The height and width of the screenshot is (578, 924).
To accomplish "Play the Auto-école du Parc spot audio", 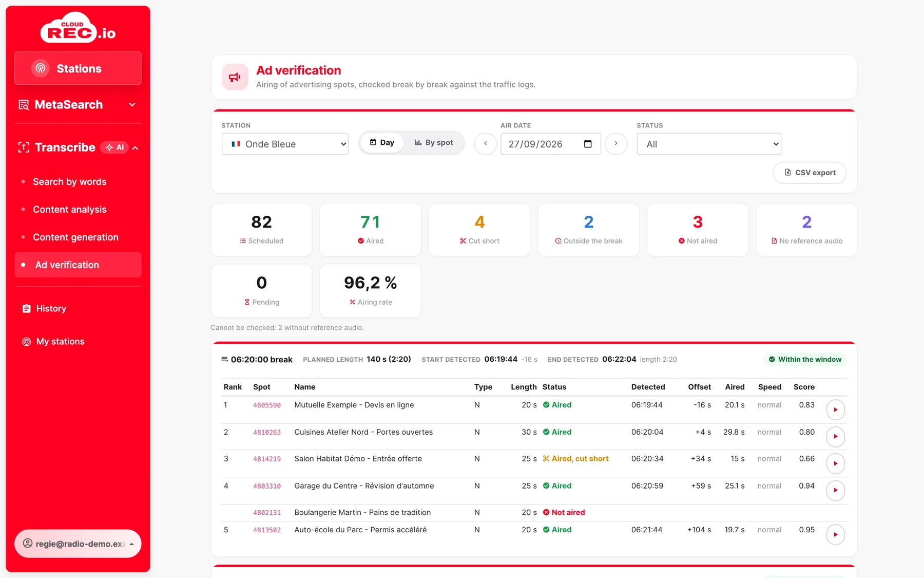I will coord(836,534).
